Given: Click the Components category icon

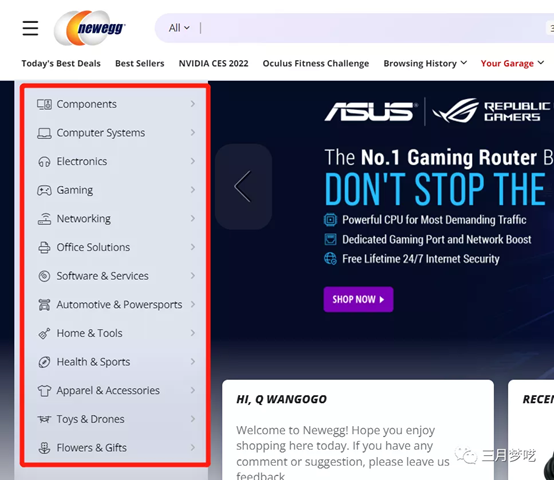Looking at the screenshot, I should (44, 104).
